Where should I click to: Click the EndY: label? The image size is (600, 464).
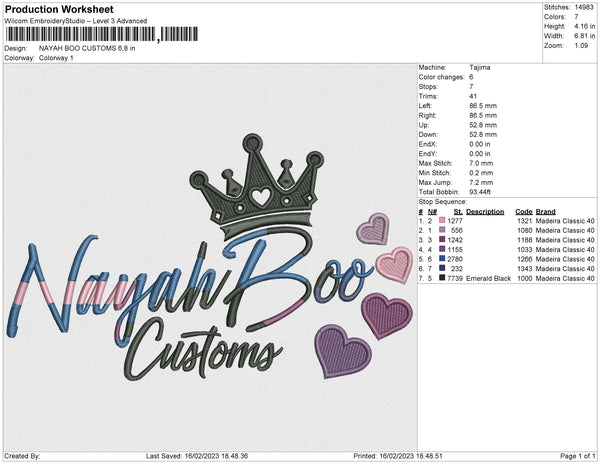[x=427, y=154]
